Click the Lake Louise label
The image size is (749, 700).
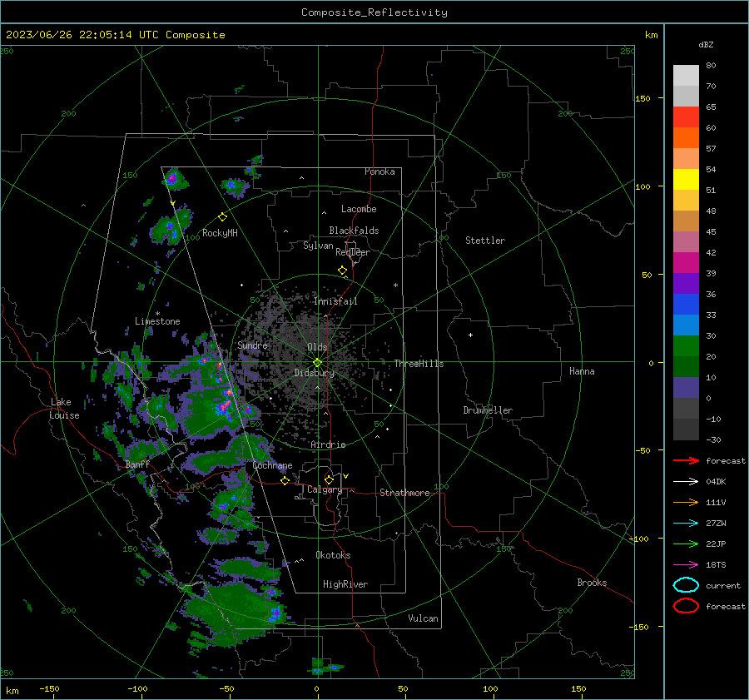[x=64, y=409]
